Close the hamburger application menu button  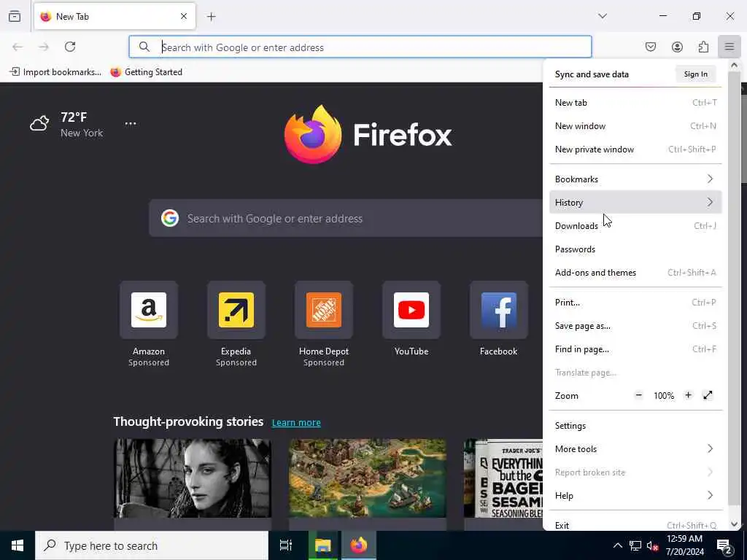pyautogui.click(x=729, y=47)
